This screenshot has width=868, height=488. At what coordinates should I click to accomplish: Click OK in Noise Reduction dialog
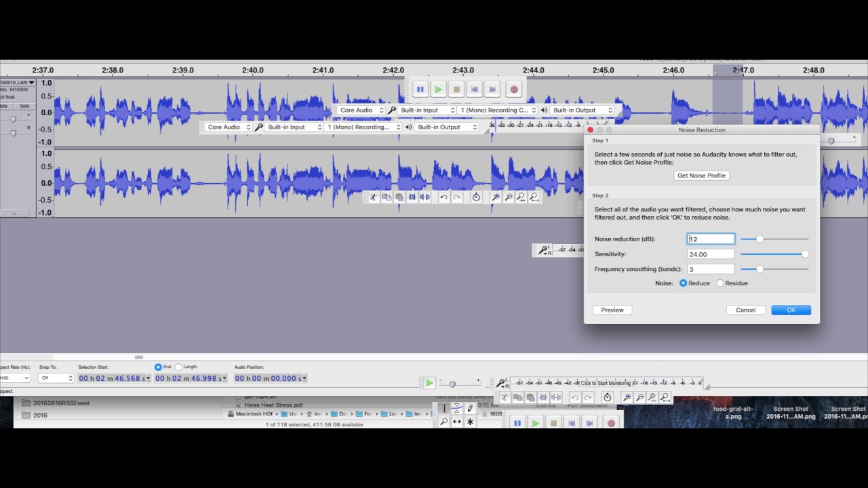[791, 310]
